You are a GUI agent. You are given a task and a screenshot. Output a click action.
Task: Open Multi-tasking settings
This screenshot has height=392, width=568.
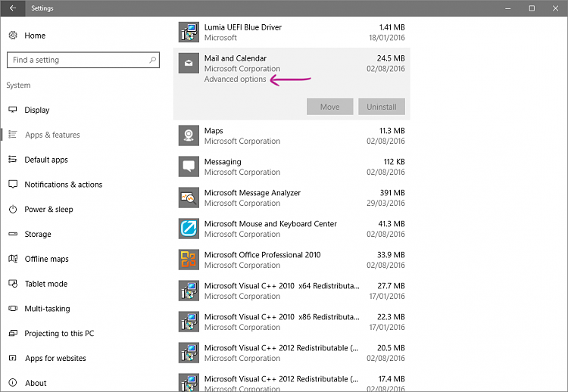[47, 309]
